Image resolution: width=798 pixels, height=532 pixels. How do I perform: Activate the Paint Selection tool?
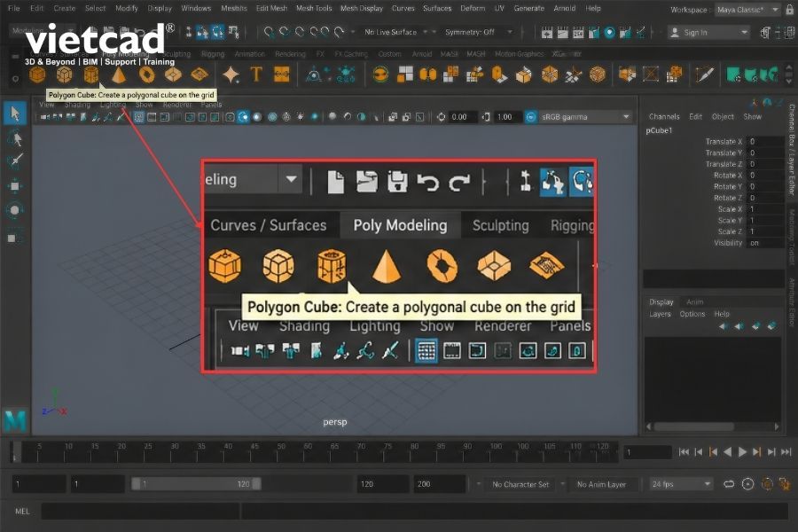pyautogui.click(x=15, y=161)
